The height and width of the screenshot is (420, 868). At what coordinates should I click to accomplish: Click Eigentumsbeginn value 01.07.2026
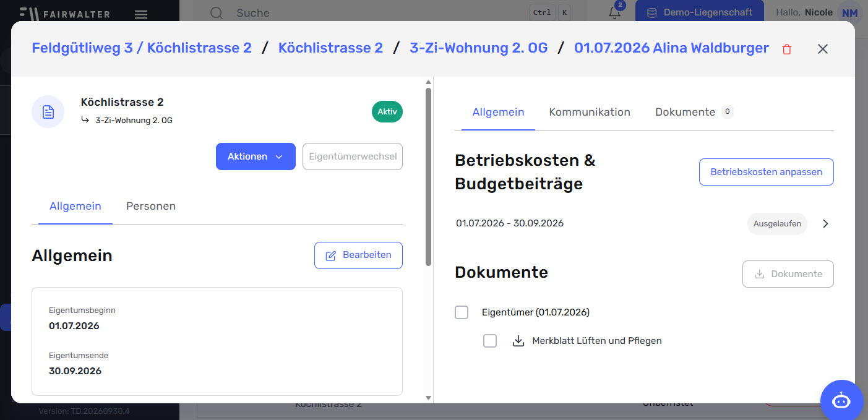(x=74, y=326)
